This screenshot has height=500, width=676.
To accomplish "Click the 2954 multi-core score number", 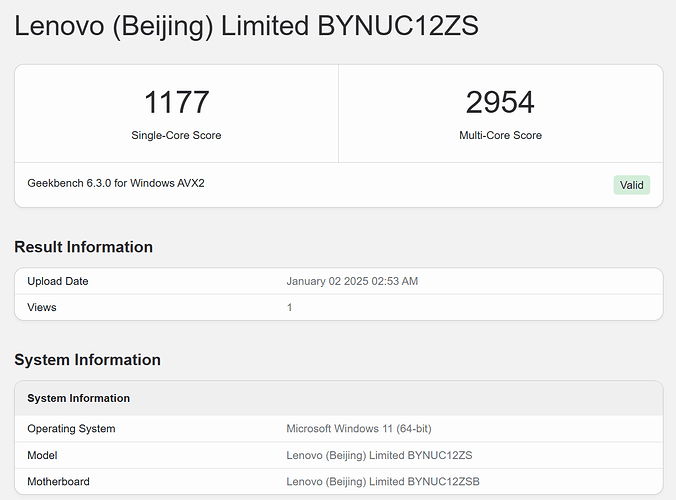I will (500, 102).
